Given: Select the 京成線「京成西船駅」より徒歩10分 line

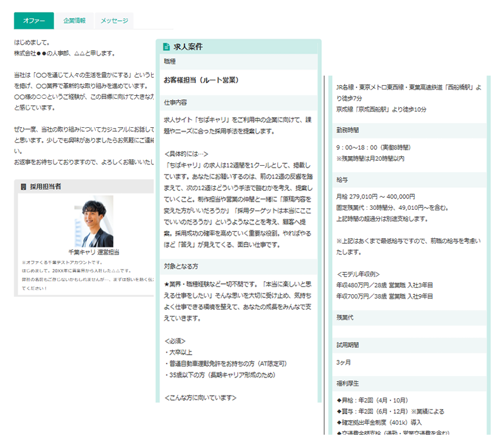Looking at the screenshot, I should point(381,109).
